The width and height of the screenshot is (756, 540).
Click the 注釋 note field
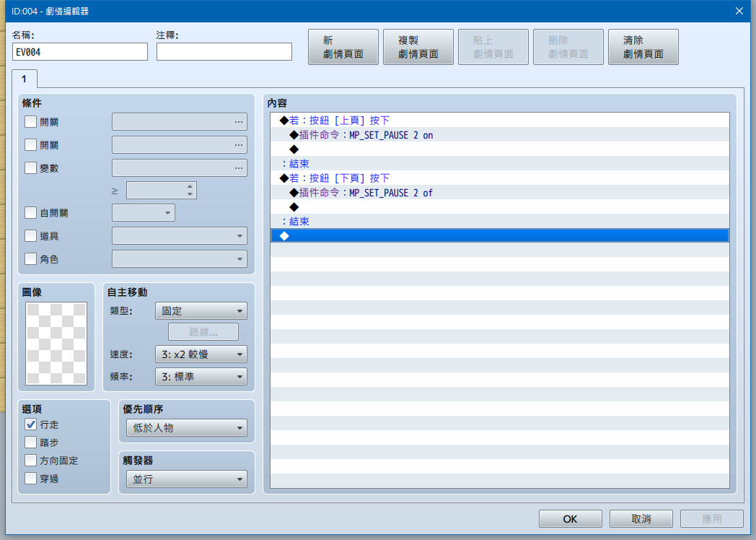(x=224, y=52)
